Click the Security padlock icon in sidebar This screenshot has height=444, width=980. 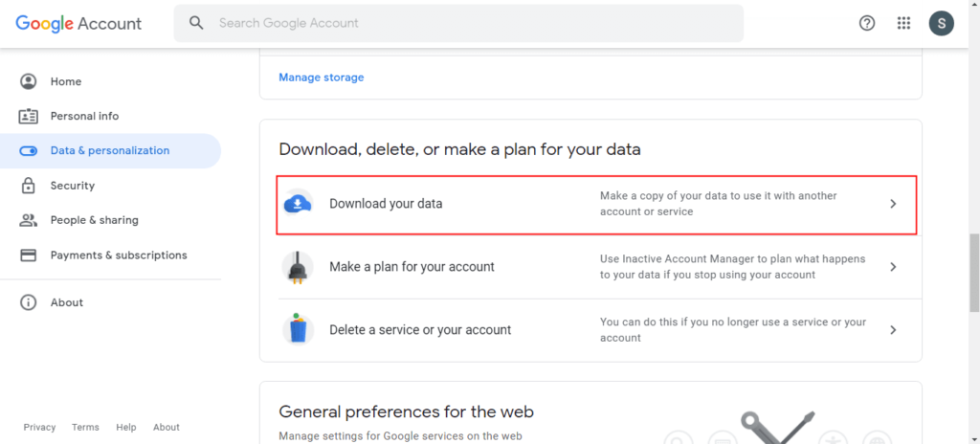pyautogui.click(x=28, y=186)
